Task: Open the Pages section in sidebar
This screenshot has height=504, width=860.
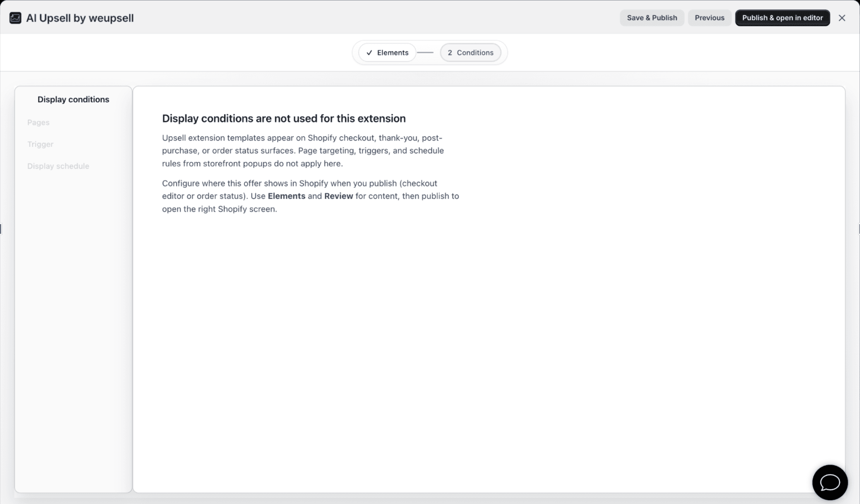Action: tap(38, 122)
